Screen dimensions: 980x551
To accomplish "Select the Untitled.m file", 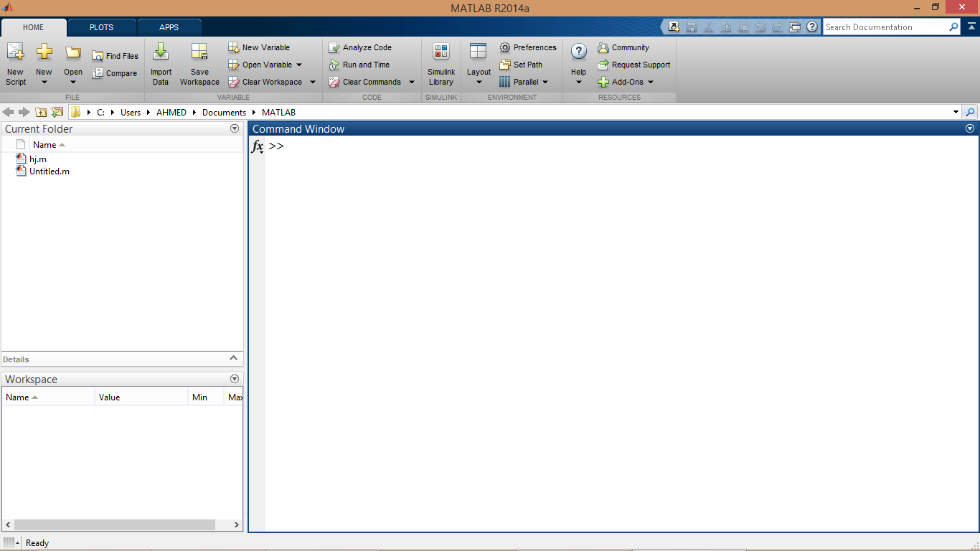I will (x=50, y=171).
